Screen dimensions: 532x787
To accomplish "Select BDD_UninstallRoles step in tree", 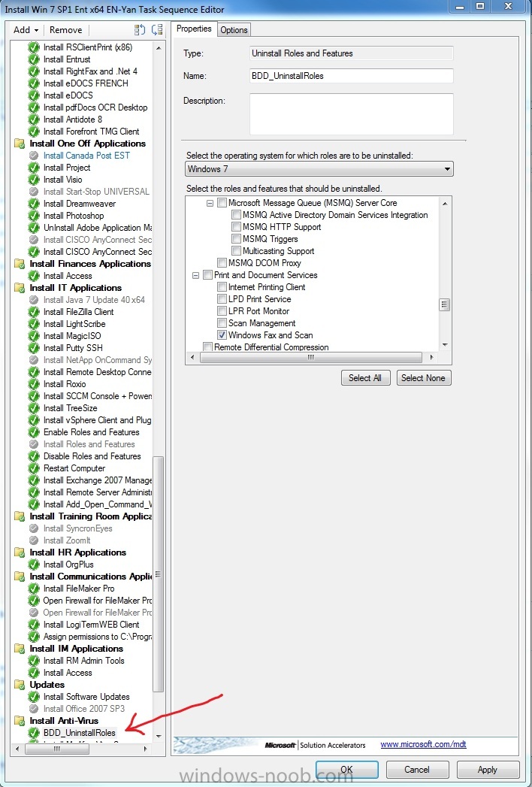I will point(80,734).
